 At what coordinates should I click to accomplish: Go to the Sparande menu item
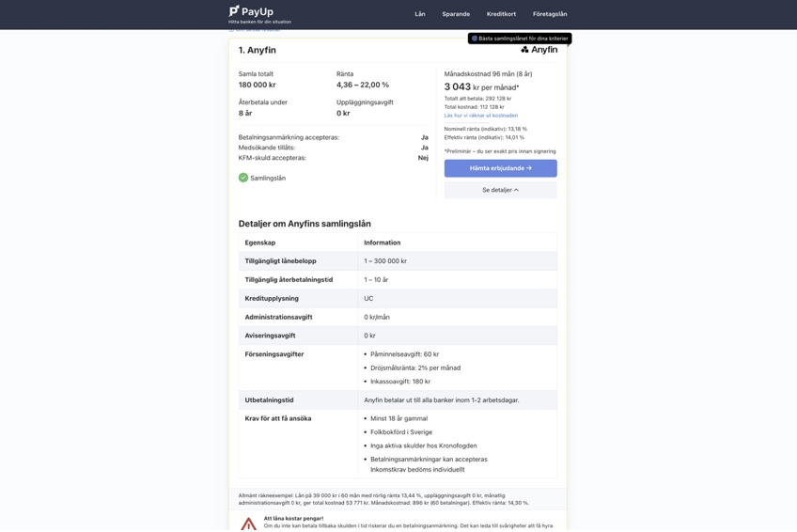[x=456, y=14]
